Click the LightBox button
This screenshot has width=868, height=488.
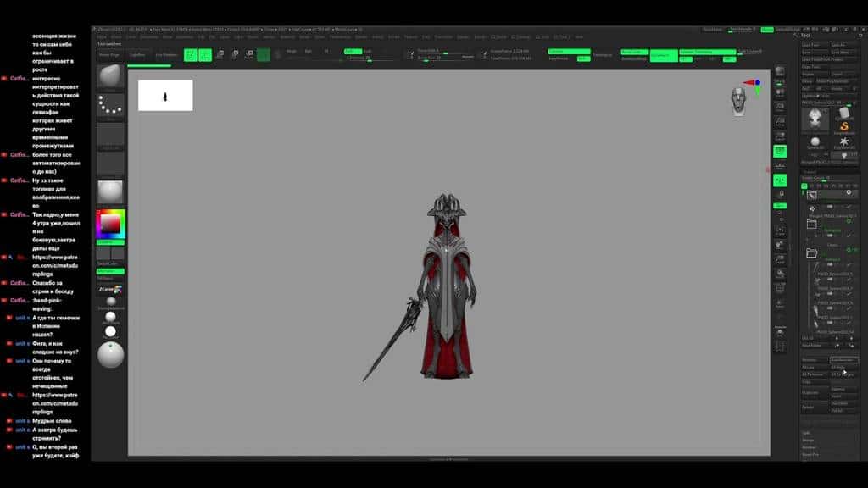pyautogui.click(x=137, y=55)
